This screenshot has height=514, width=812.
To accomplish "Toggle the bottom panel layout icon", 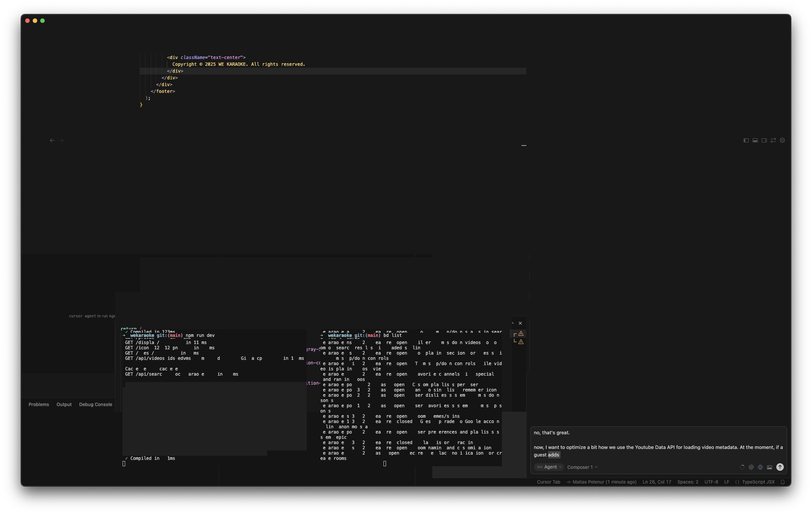I will tap(755, 140).
